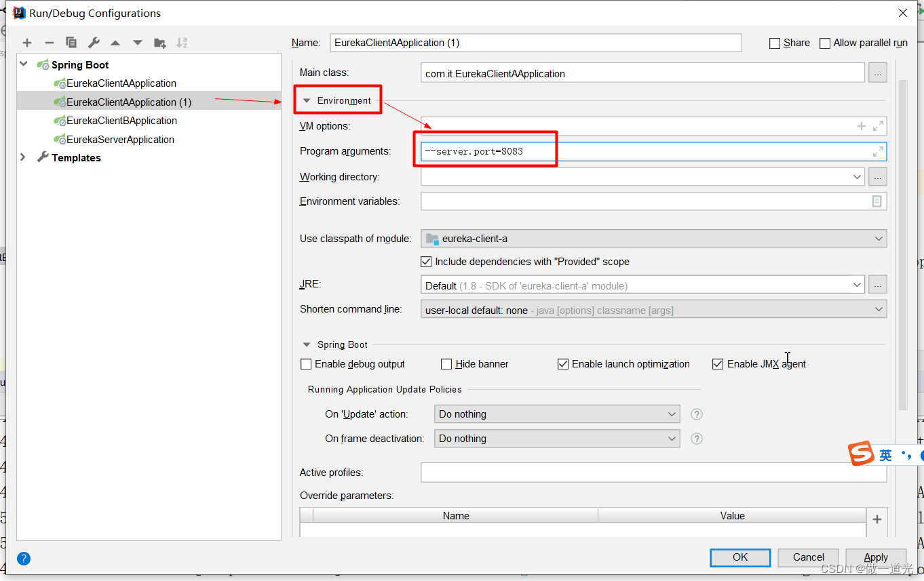Click the settings panel vertical scrollbar
The width and height of the screenshot is (924, 581).
click(x=902, y=244)
